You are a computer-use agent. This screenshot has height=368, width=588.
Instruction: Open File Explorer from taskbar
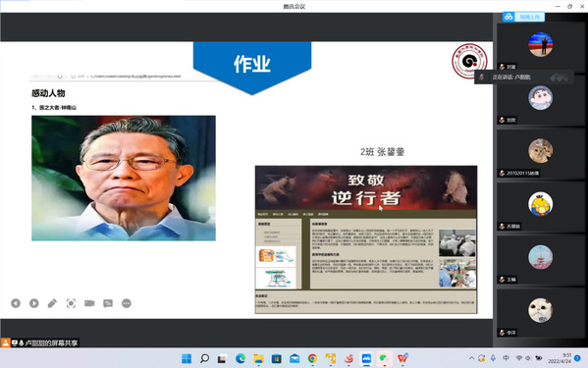tap(258, 358)
